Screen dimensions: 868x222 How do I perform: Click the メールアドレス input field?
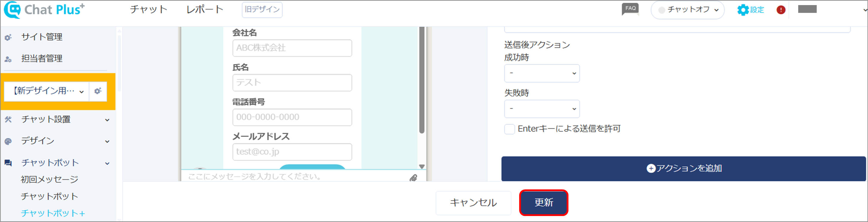click(292, 152)
